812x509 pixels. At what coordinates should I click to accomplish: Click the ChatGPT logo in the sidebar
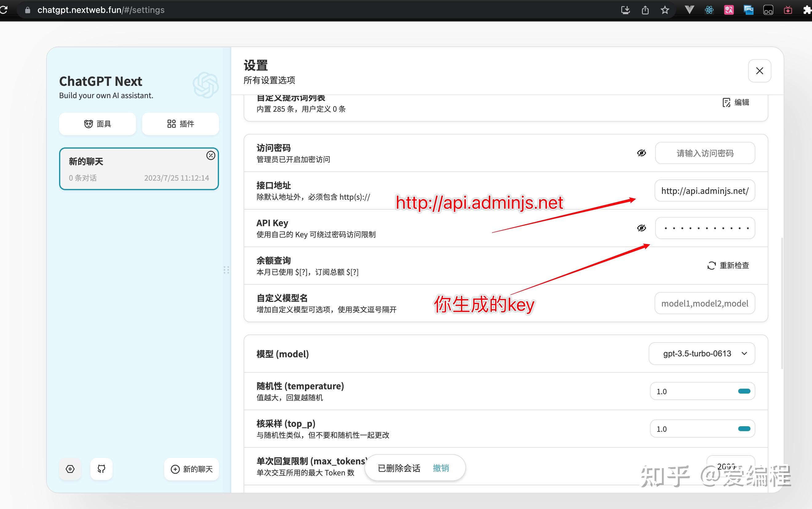(x=206, y=85)
